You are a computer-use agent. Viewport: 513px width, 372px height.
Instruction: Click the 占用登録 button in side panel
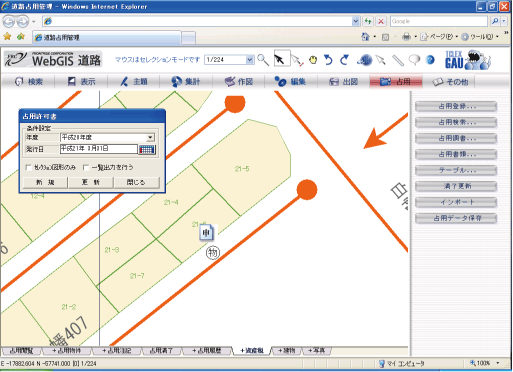[x=456, y=107]
